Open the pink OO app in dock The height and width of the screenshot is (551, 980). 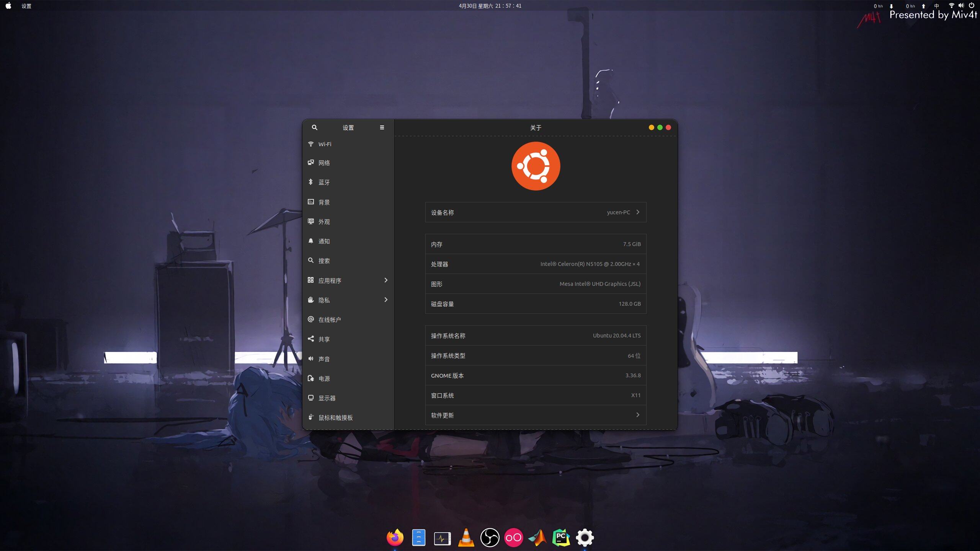click(x=513, y=538)
